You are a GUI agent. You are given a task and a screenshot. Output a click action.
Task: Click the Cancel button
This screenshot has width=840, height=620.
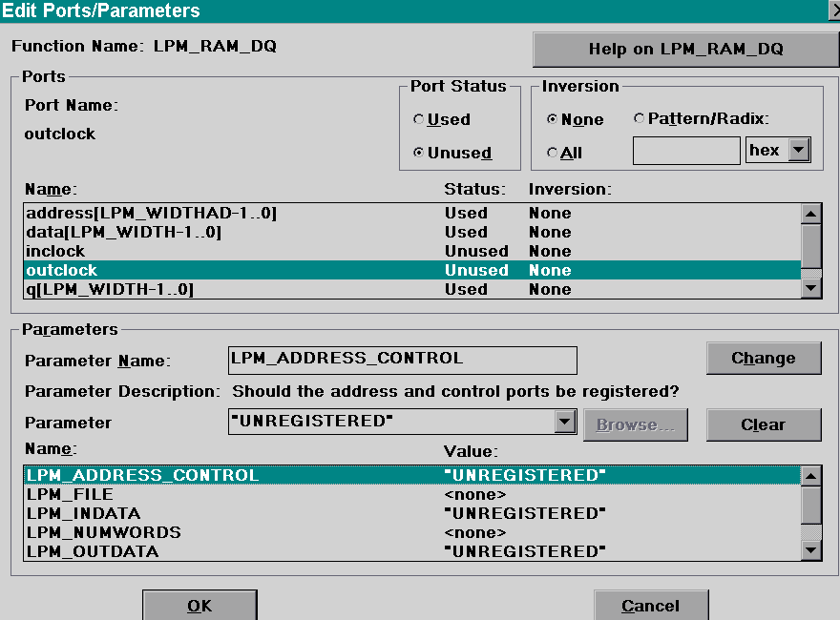click(x=651, y=606)
